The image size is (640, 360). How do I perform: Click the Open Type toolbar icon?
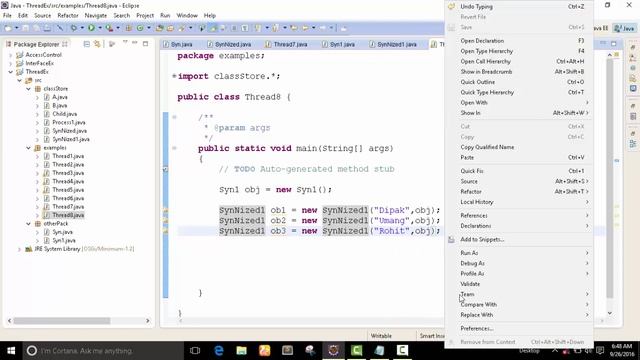pos(159,28)
